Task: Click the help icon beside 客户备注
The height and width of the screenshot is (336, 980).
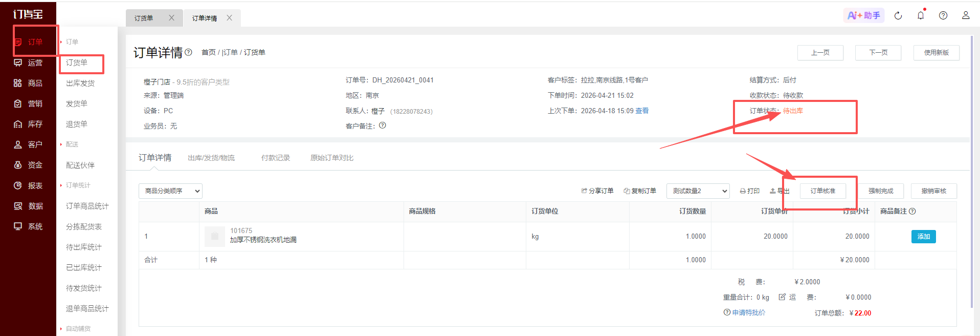Action: 383,125
